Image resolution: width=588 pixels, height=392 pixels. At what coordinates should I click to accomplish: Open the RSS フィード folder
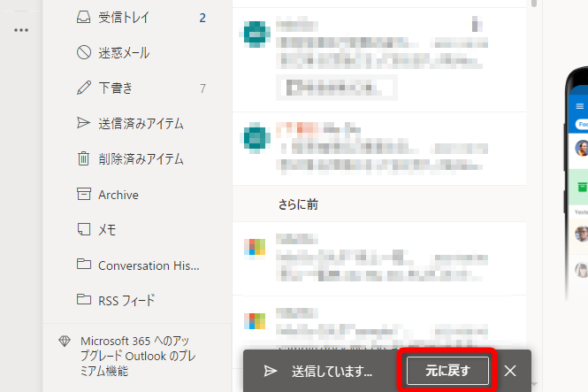(138, 300)
